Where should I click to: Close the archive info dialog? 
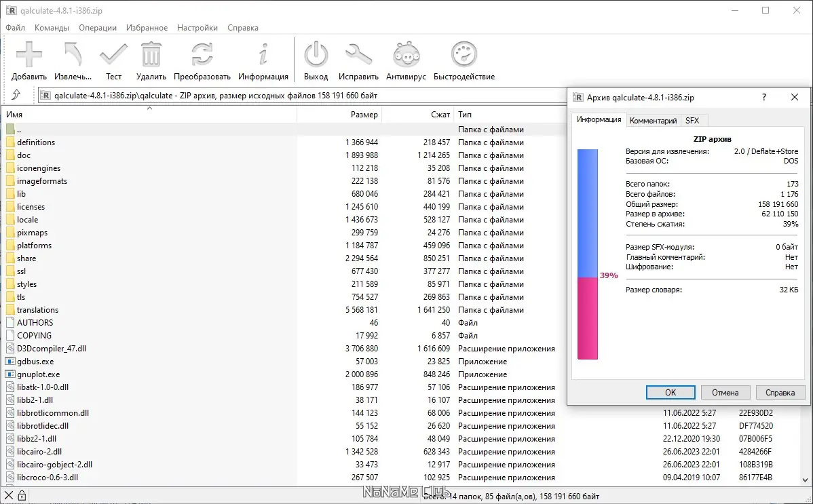pyautogui.click(x=794, y=97)
